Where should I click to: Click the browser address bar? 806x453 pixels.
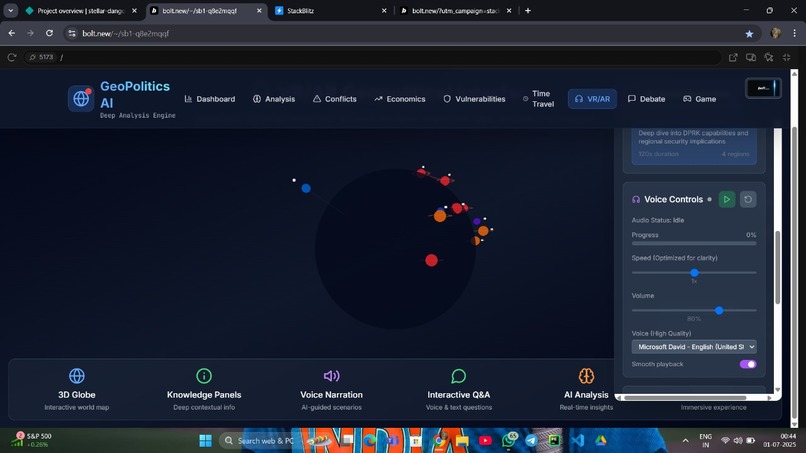coord(411,33)
